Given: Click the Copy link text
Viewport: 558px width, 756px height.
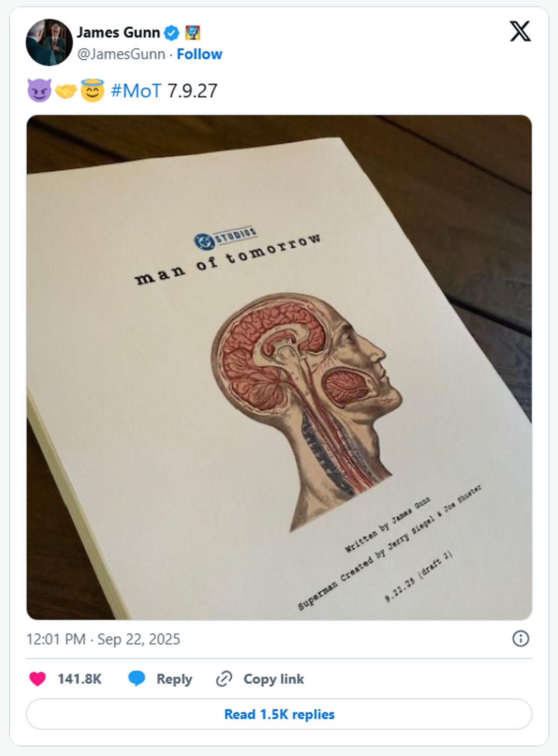Looking at the screenshot, I should pyautogui.click(x=274, y=679).
